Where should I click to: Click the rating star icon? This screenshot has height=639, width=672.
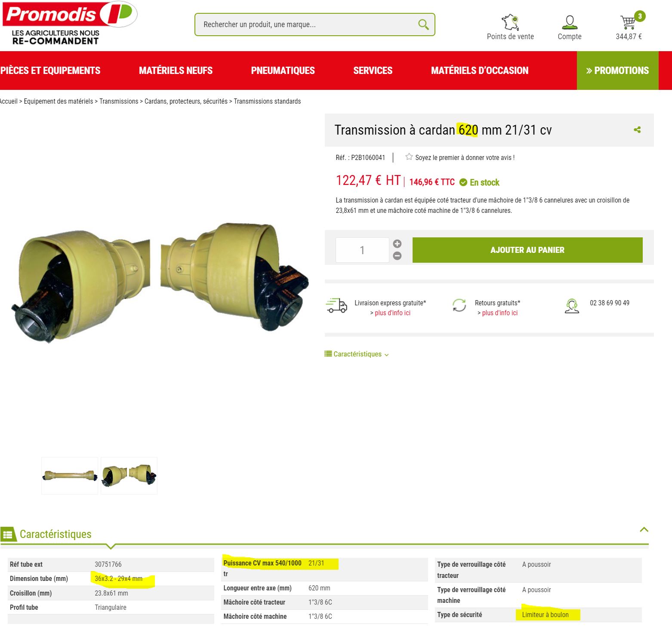click(x=409, y=157)
